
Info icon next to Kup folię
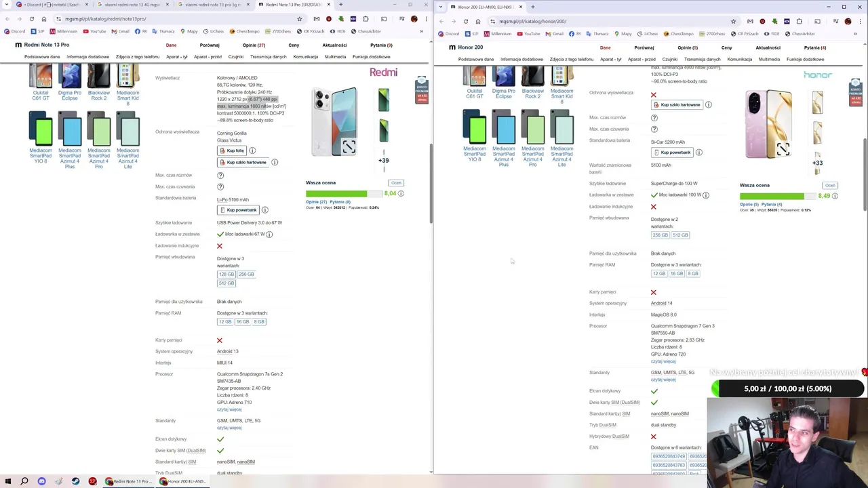pyautogui.click(x=252, y=150)
